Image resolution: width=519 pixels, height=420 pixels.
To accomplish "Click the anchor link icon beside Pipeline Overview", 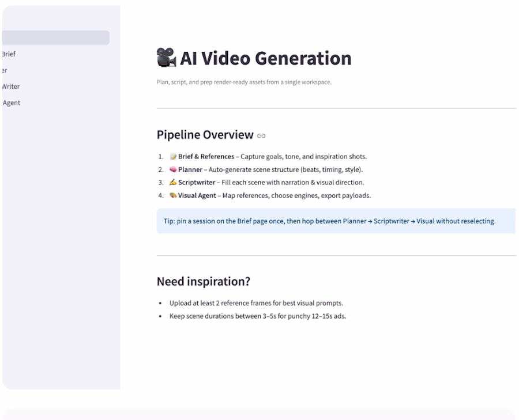I will point(261,136).
